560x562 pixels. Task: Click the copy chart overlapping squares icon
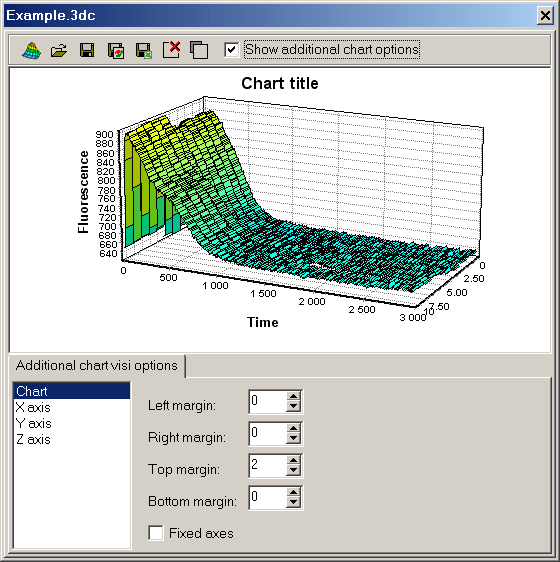click(x=199, y=50)
